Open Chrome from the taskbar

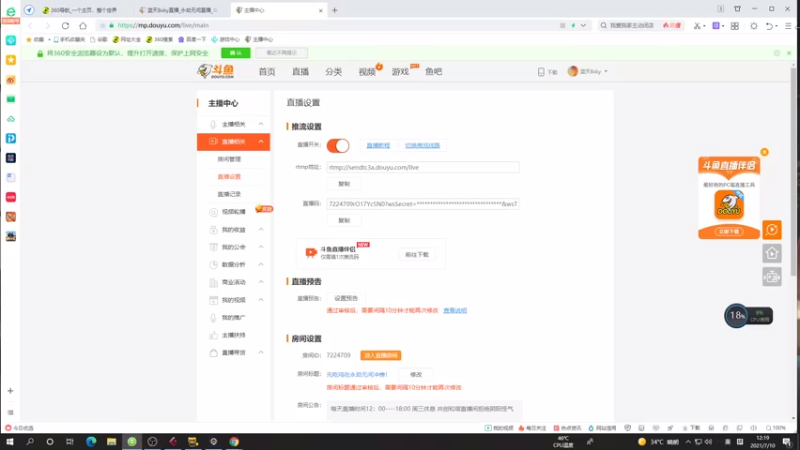(234, 442)
